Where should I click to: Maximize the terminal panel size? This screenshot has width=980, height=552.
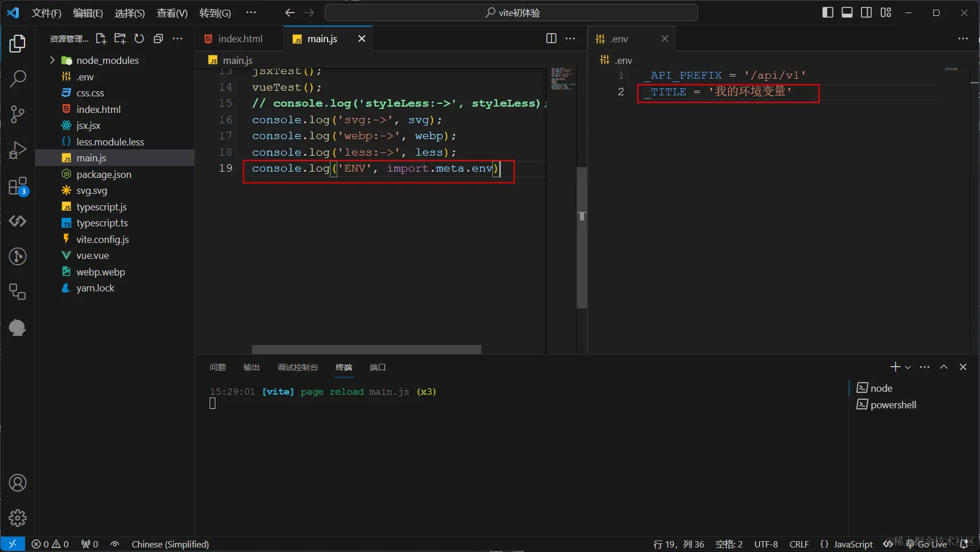pos(944,367)
